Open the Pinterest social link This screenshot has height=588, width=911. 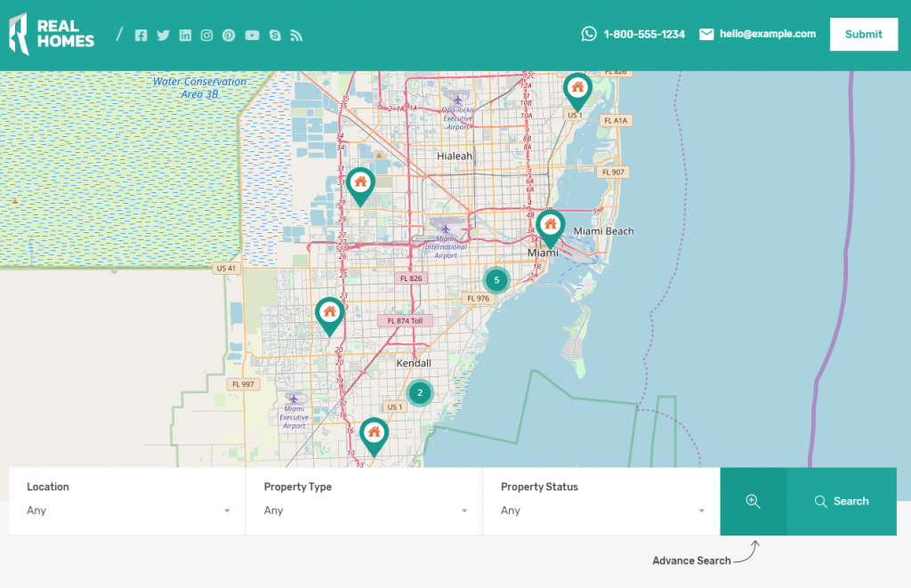[x=229, y=36]
